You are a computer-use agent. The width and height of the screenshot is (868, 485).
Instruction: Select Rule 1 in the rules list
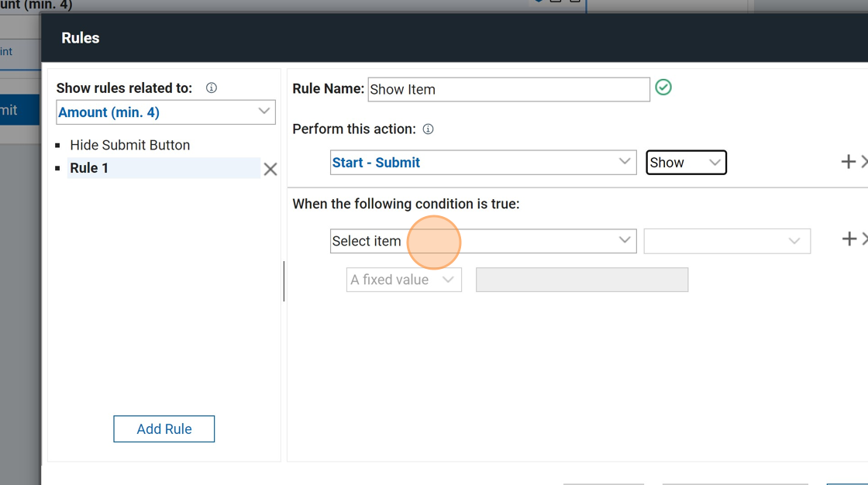point(90,168)
